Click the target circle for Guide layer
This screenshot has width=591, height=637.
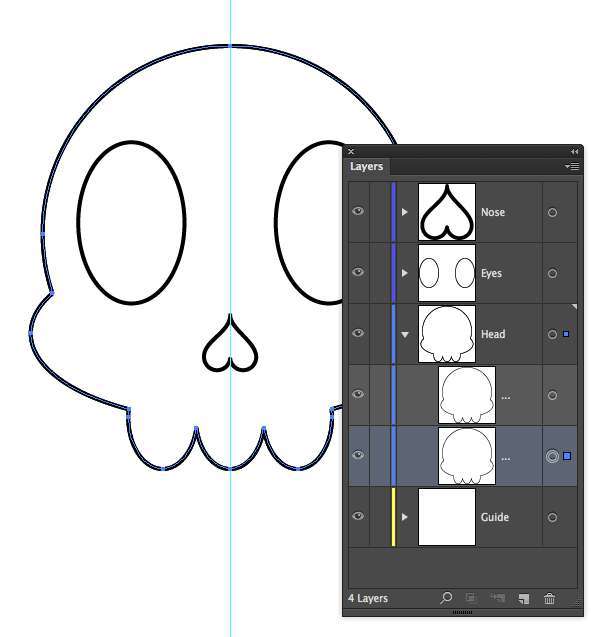[552, 518]
